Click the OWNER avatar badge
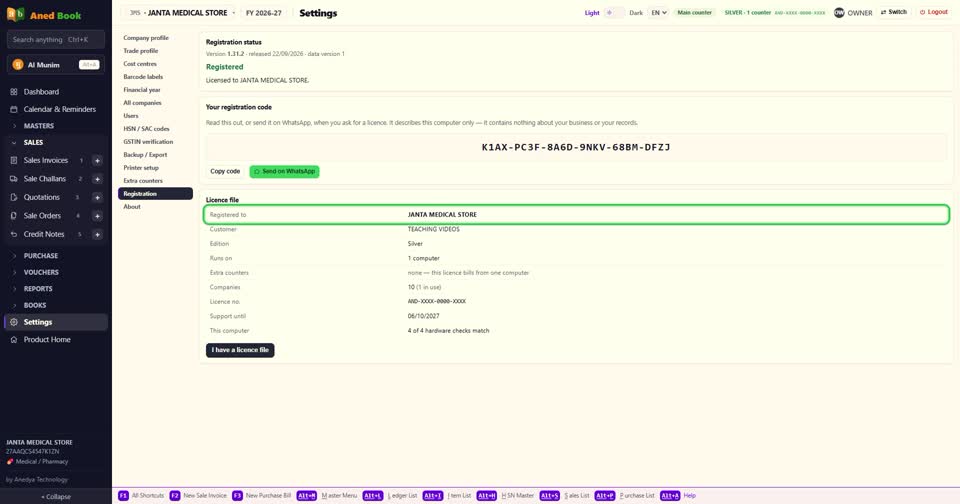Image resolution: width=960 pixels, height=504 pixels. 839,12
